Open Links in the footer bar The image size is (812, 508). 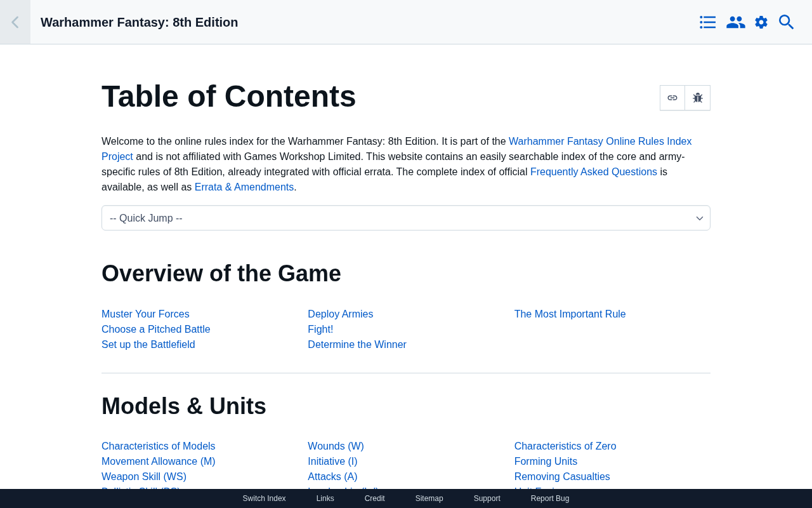325,498
